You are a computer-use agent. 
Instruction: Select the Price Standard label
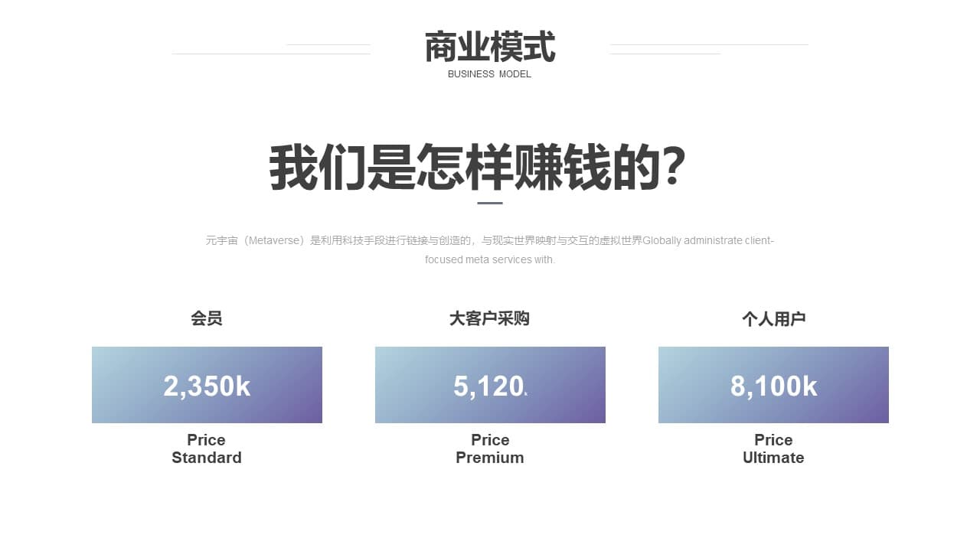[x=207, y=449]
